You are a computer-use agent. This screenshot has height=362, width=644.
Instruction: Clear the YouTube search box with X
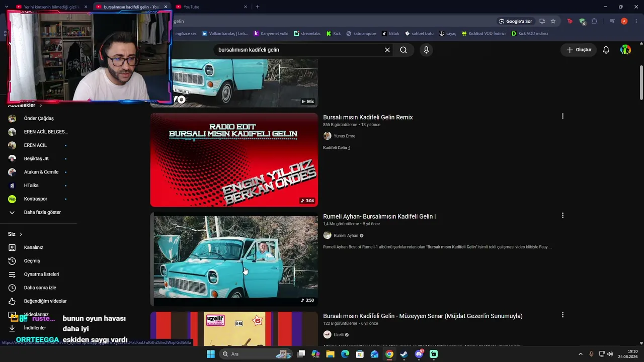point(387,50)
